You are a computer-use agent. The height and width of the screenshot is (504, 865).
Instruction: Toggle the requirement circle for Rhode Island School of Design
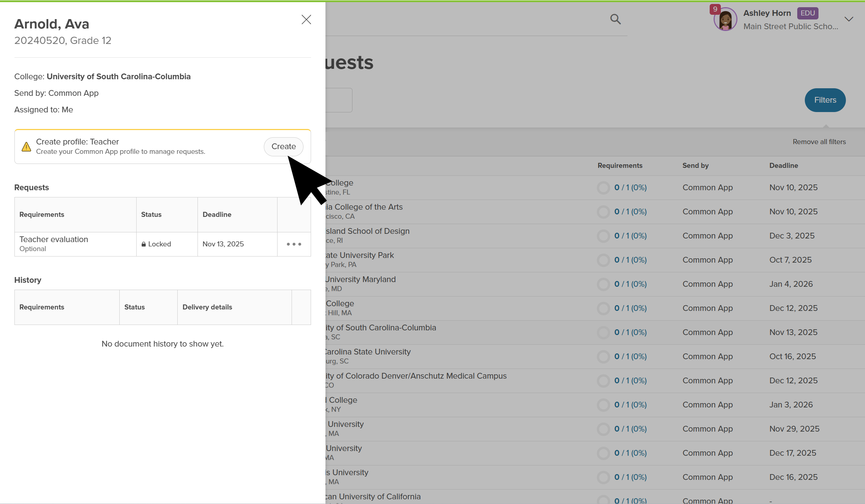point(603,236)
